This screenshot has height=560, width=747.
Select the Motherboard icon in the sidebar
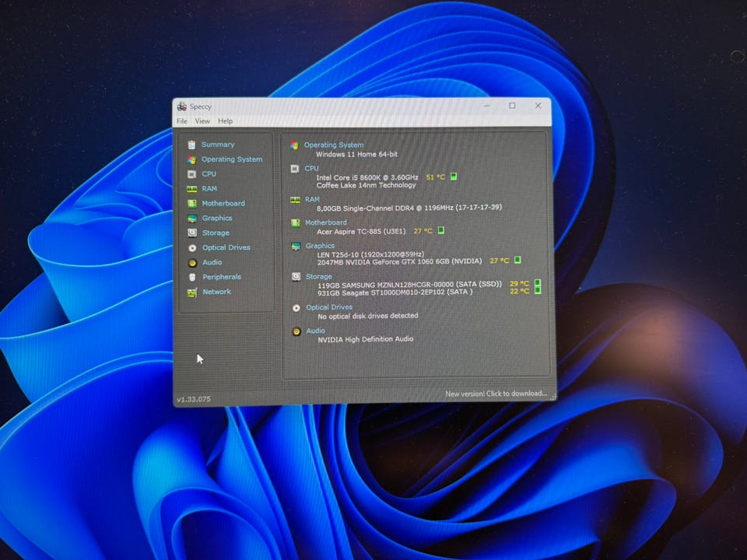(192, 204)
